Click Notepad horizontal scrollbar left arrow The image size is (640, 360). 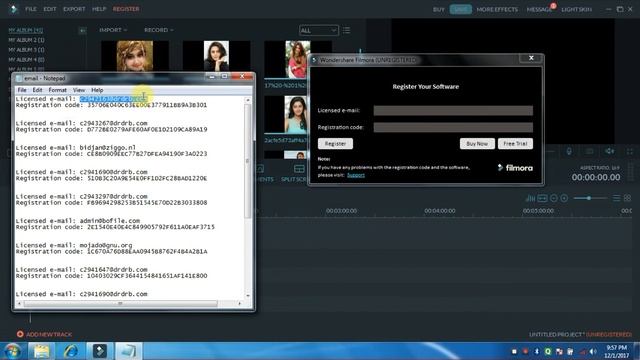pos(19,303)
